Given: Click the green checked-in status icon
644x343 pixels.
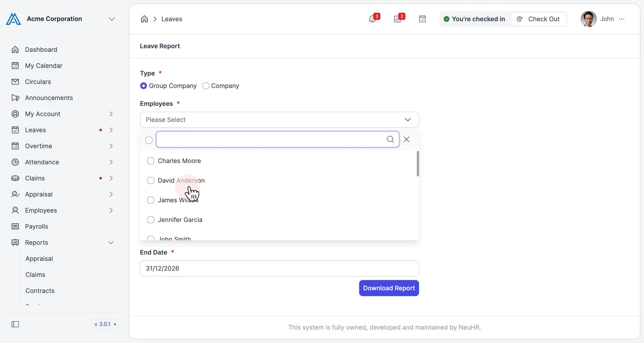Looking at the screenshot, I should coord(446,19).
